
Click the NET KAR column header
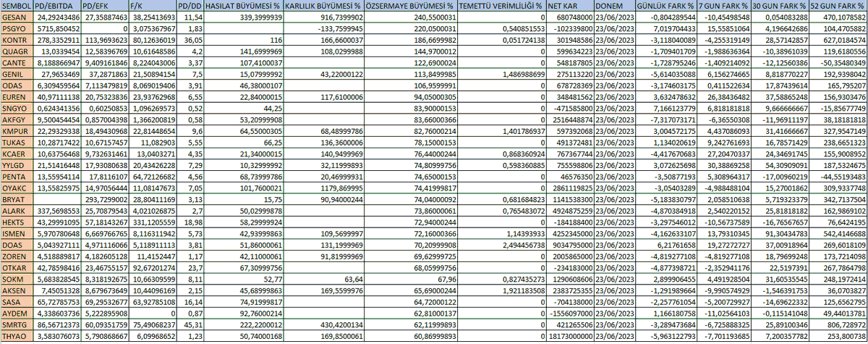pos(569,5)
